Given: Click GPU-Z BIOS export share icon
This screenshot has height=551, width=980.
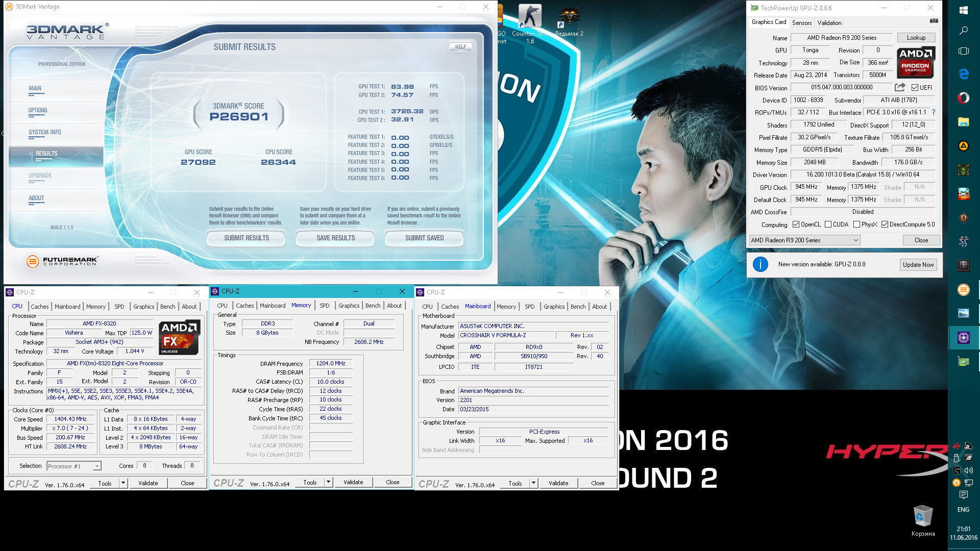Looking at the screenshot, I should pyautogui.click(x=900, y=87).
